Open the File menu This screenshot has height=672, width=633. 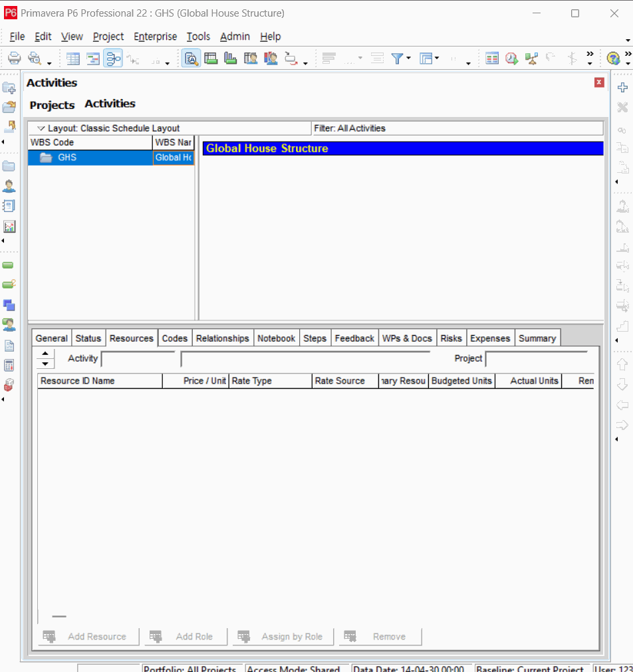(x=17, y=37)
